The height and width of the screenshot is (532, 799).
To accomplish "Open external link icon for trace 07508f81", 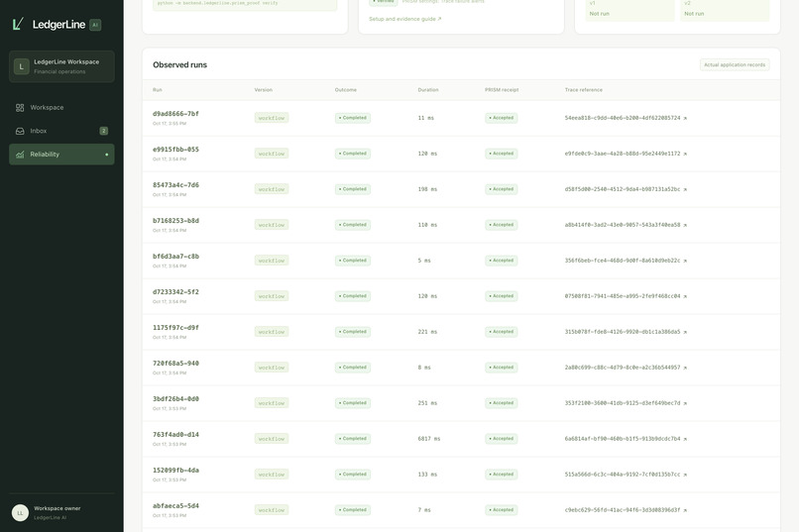I will (x=685, y=296).
